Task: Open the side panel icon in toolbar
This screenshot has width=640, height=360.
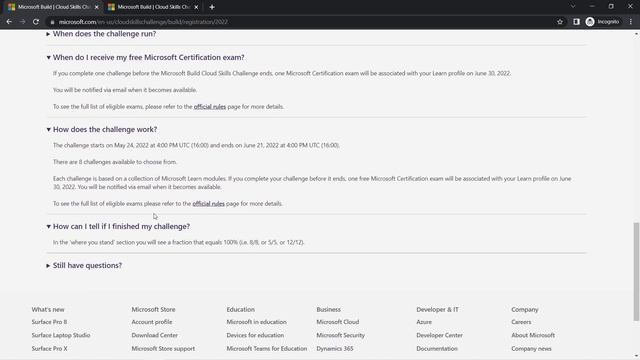Action: pos(576,22)
